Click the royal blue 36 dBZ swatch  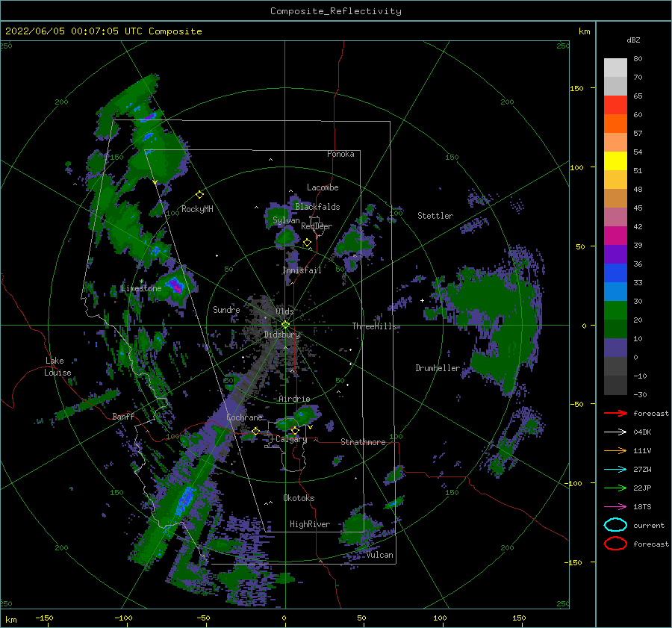(x=615, y=273)
